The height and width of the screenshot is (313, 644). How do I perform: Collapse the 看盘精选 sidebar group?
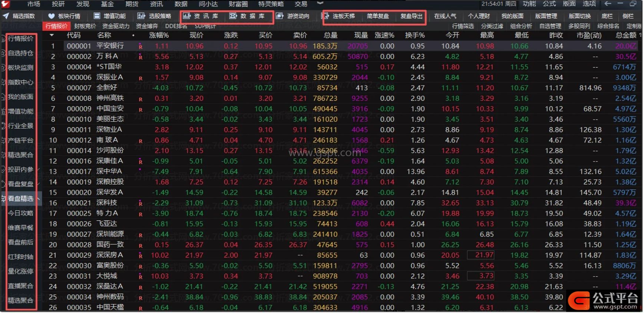pos(38,199)
